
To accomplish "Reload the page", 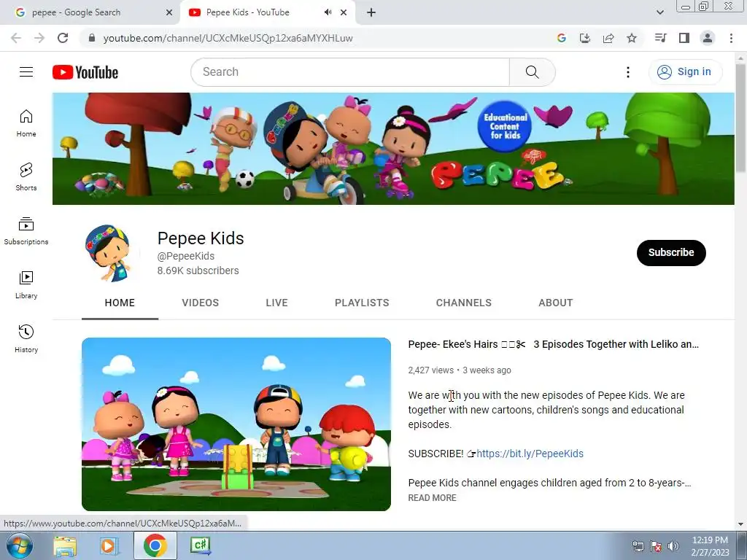I will pos(63,38).
